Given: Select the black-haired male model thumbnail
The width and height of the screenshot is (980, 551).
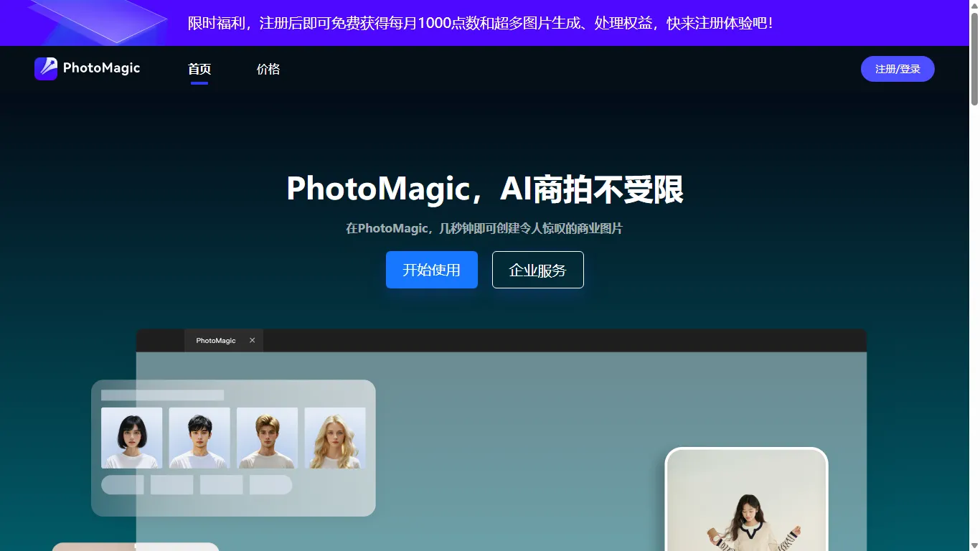Looking at the screenshot, I should pos(199,437).
